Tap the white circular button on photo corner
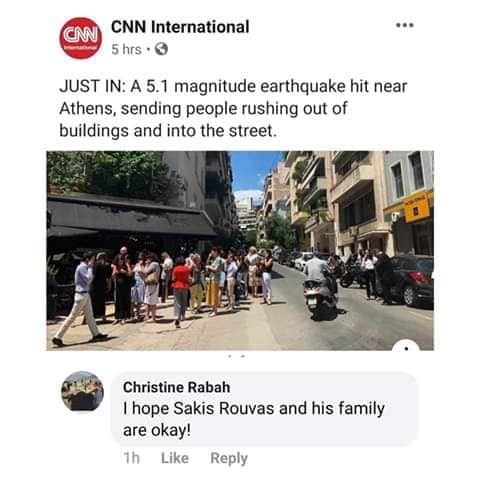This screenshot has width=480, height=480. point(406,346)
